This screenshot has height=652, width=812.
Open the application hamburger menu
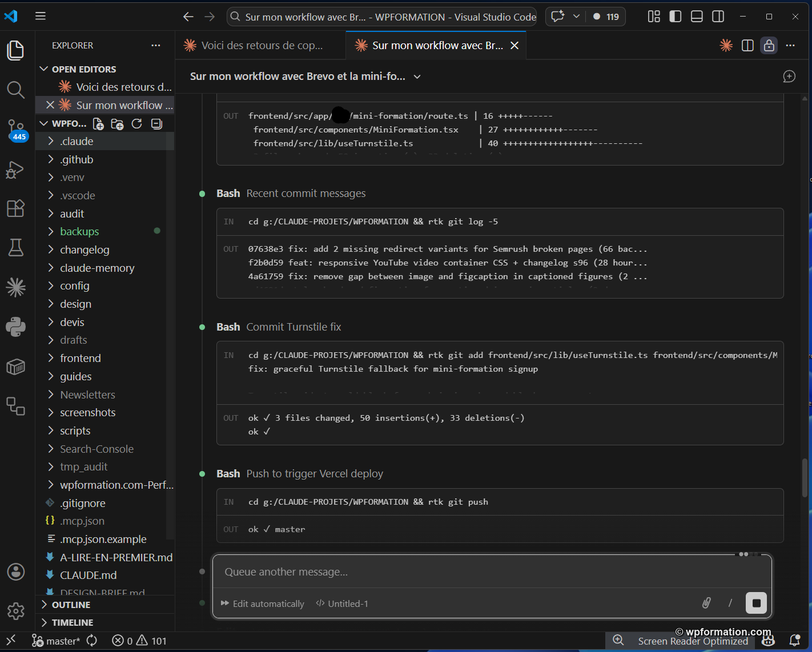(41, 16)
